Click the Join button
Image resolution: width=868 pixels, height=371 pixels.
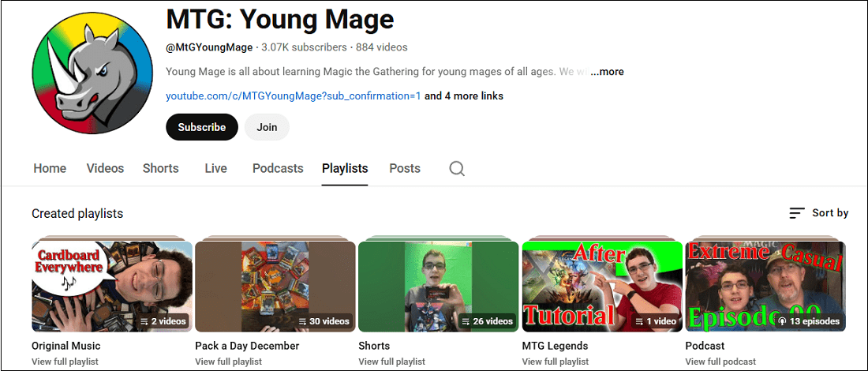tap(267, 127)
